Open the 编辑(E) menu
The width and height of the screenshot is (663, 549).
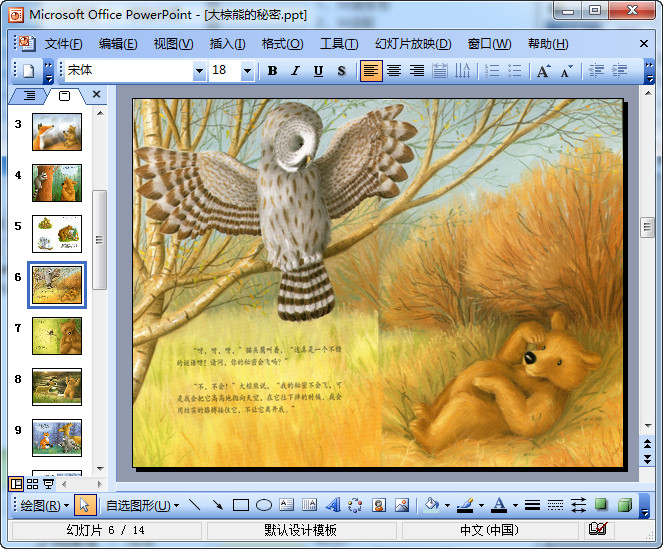click(x=118, y=44)
